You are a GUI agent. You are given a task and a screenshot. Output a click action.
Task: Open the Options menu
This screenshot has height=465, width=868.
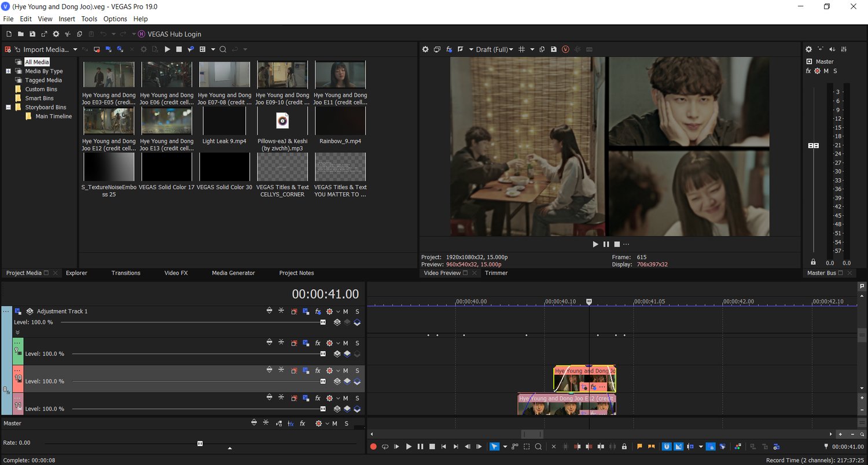115,19
